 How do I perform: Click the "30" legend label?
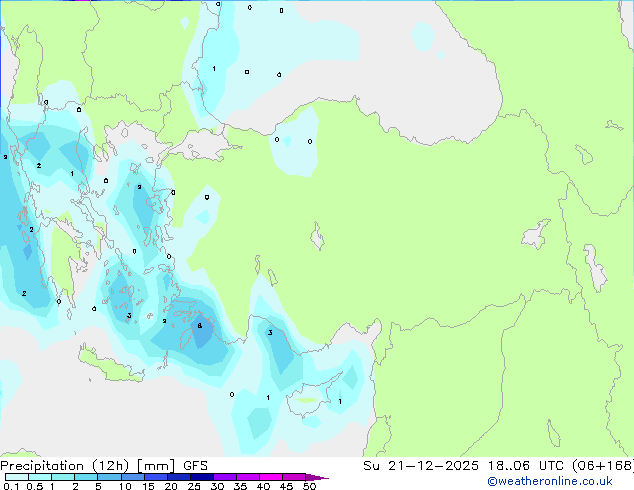217,486
